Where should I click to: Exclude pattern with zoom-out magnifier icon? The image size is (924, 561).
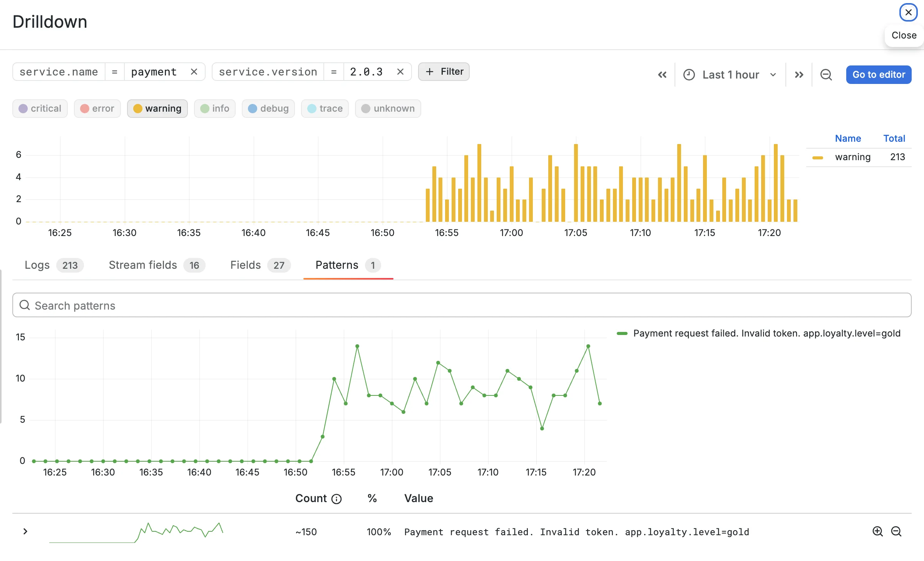(x=896, y=532)
